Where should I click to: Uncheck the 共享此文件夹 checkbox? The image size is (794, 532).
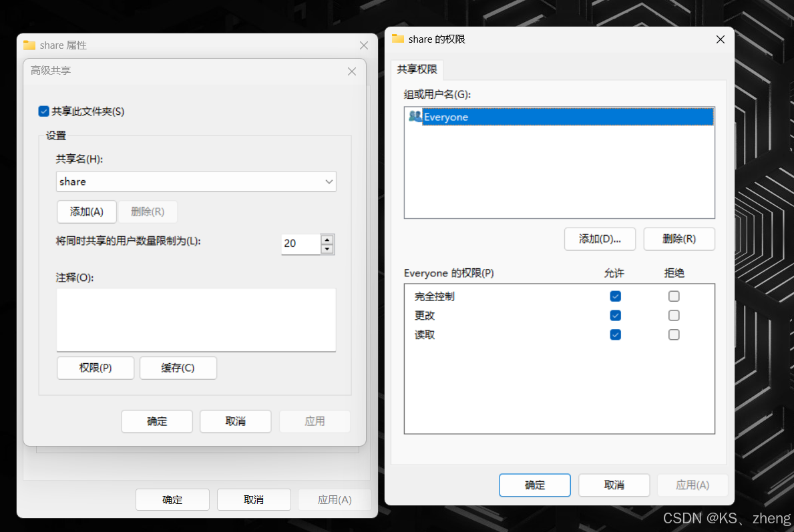click(43, 111)
